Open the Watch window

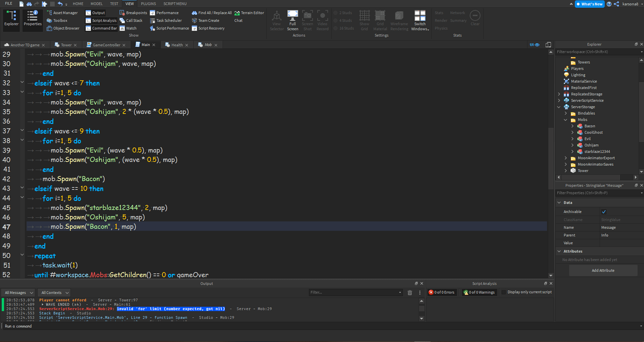point(128,28)
